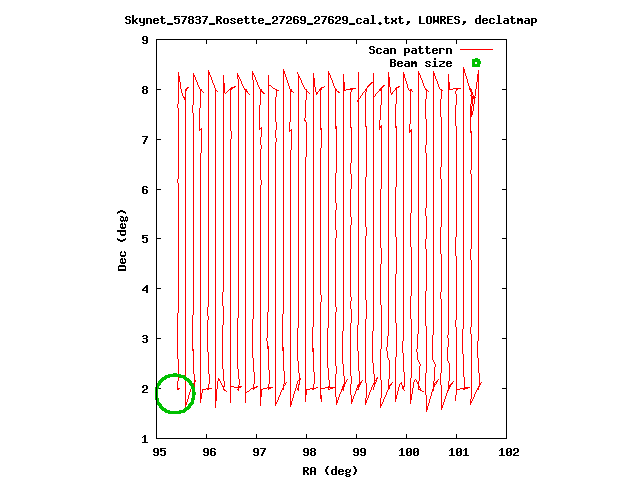The image size is (640, 480).
Task: Select the 'Beam size' legend label
Action: pos(421,63)
